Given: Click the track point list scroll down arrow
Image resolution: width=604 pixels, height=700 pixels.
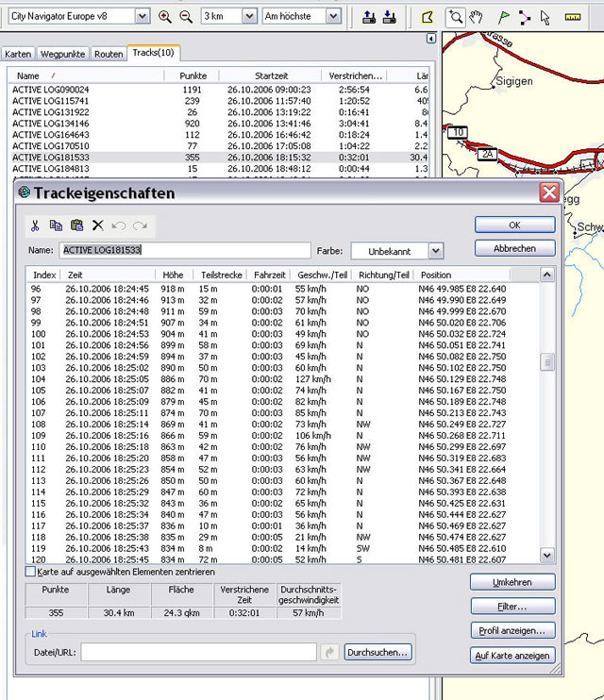Looking at the screenshot, I should (x=547, y=556).
